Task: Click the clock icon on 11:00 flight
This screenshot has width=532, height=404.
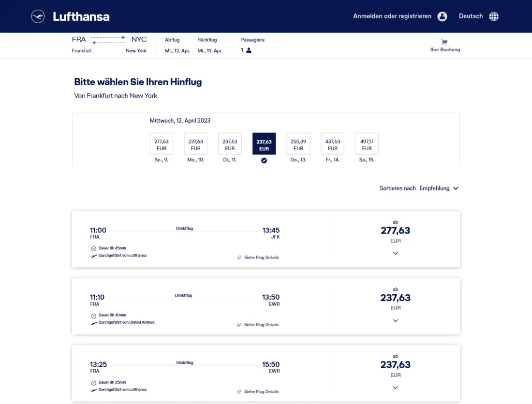Action: (x=94, y=248)
